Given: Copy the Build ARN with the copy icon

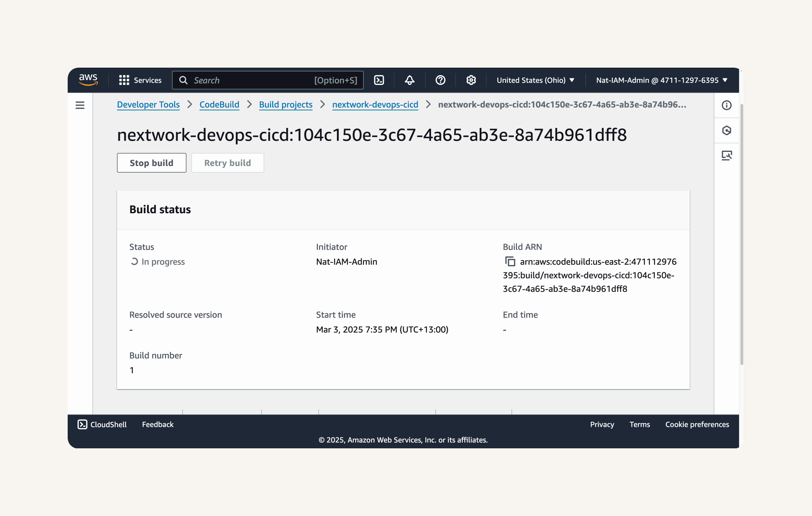Looking at the screenshot, I should (510, 262).
